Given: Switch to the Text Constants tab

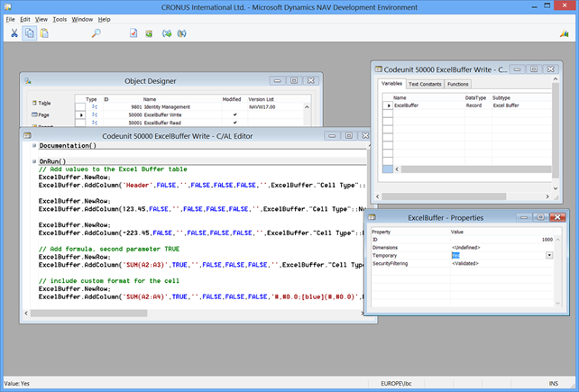Looking at the screenshot, I should (425, 84).
